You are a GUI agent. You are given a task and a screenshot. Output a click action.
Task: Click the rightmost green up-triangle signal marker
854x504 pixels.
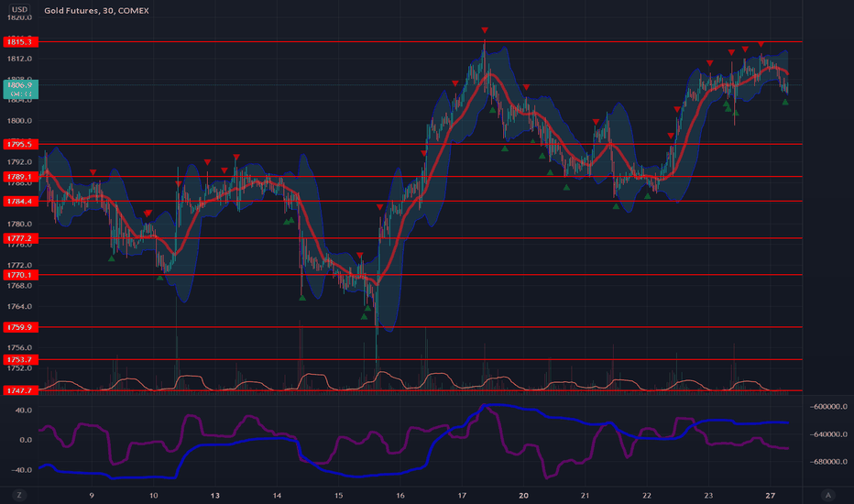point(785,102)
